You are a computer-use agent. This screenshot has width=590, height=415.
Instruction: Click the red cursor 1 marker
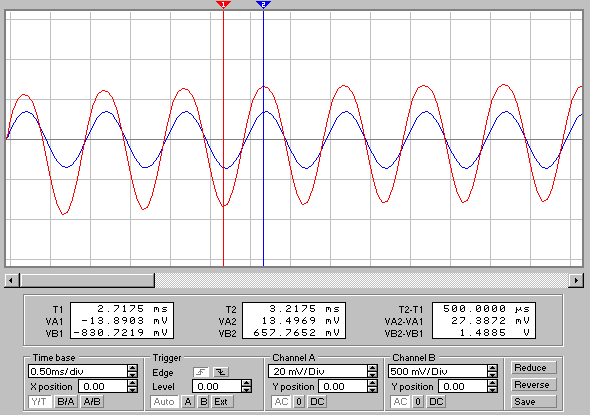(224, 5)
